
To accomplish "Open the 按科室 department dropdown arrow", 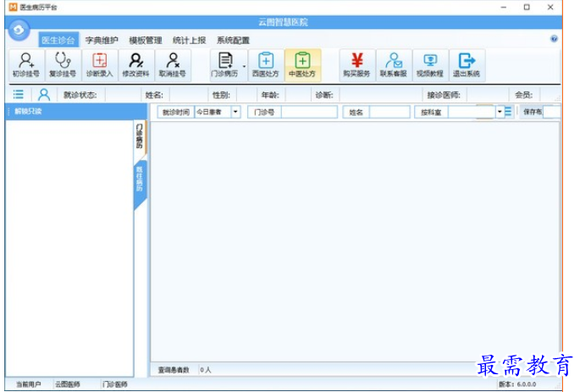I will 500,111.
